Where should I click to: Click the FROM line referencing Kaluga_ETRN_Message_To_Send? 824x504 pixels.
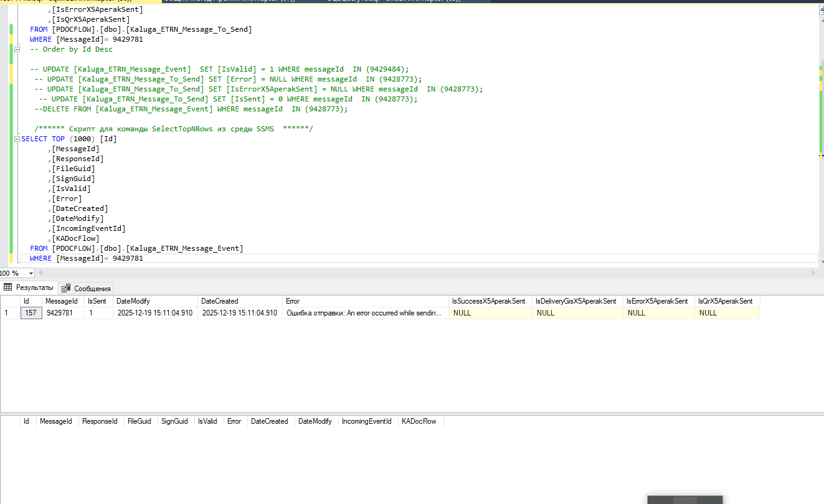point(141,29)
